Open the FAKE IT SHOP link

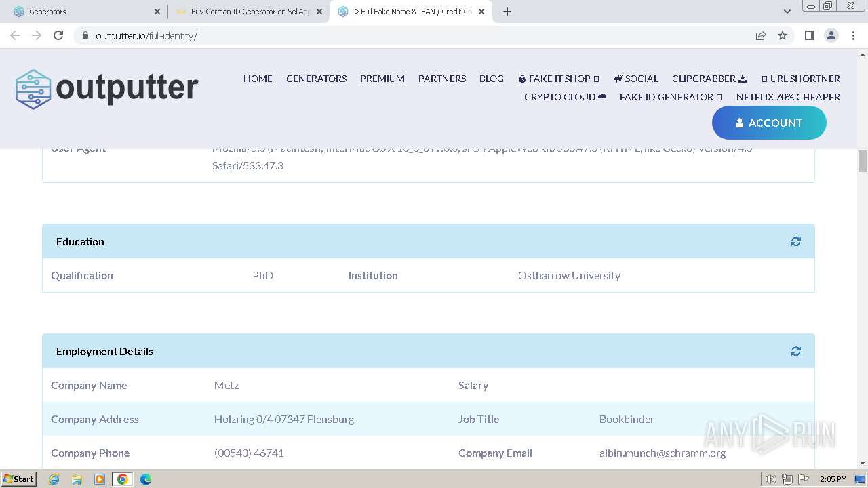559,79
